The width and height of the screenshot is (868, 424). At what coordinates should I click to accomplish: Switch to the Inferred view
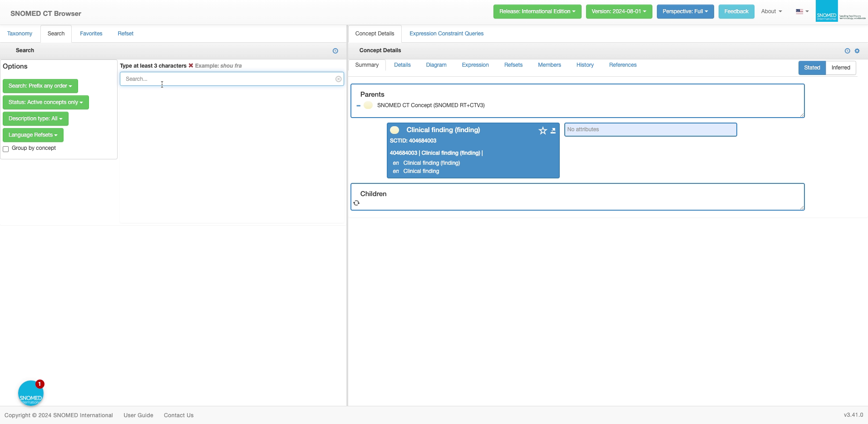pos(840,68)
